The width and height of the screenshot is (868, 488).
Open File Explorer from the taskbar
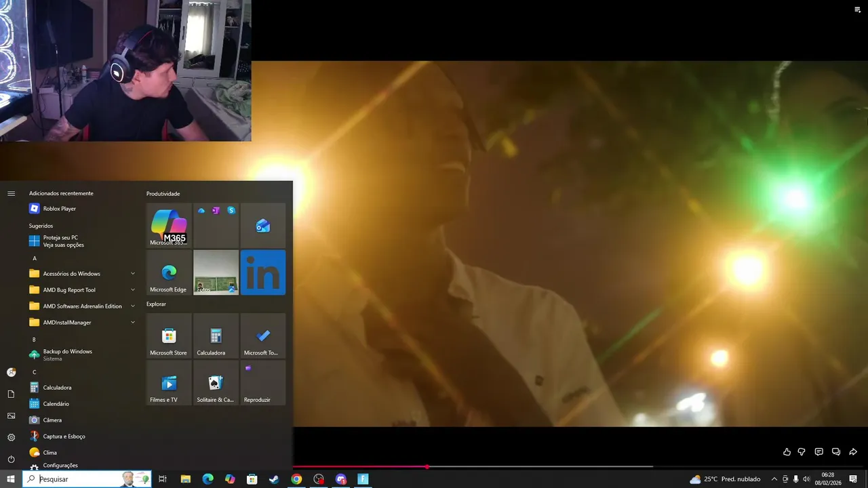coord(185,479)
